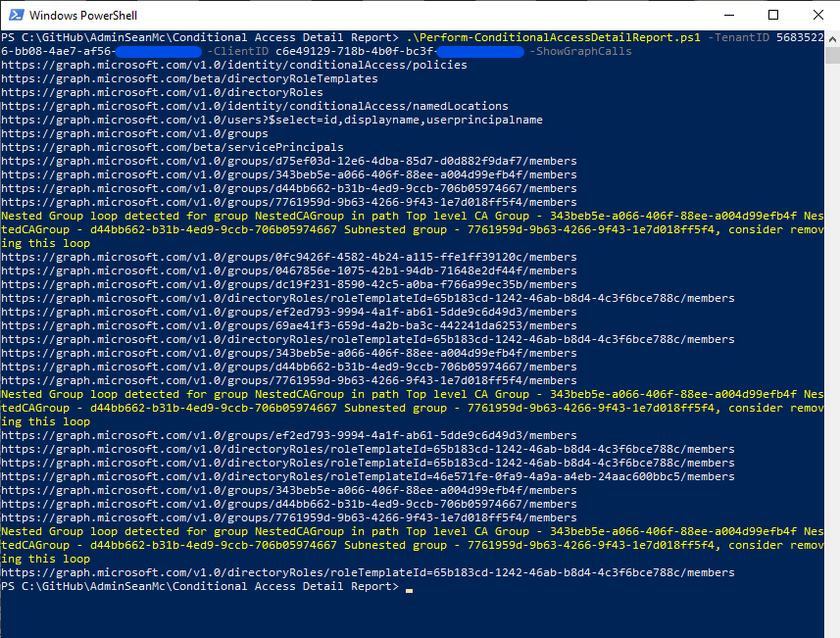Open the PowerShell icon system menu

click(16, 15)
